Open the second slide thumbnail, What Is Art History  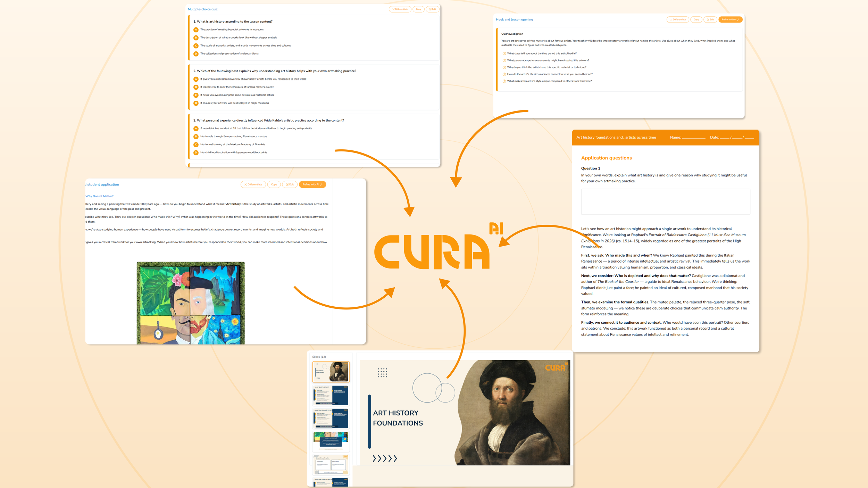coord(331,395)
